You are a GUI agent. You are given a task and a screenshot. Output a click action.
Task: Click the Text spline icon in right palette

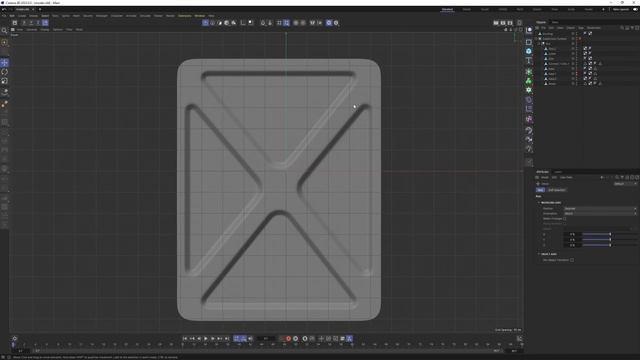[529, 60]
